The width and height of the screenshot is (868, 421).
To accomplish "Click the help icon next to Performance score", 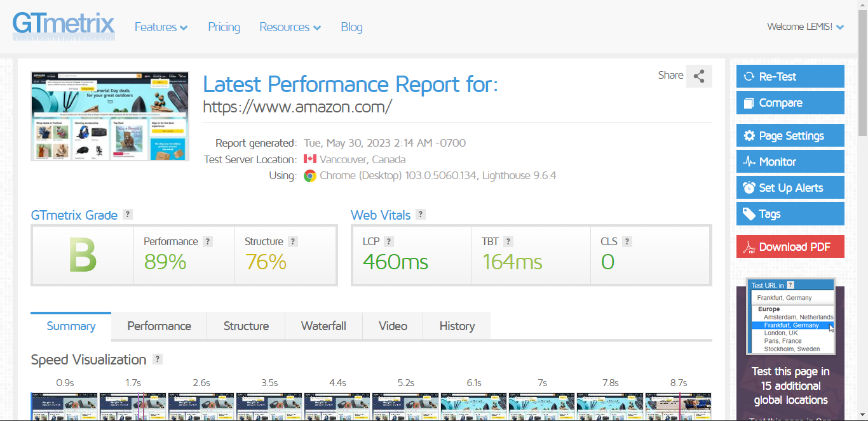I will (207, 241).
